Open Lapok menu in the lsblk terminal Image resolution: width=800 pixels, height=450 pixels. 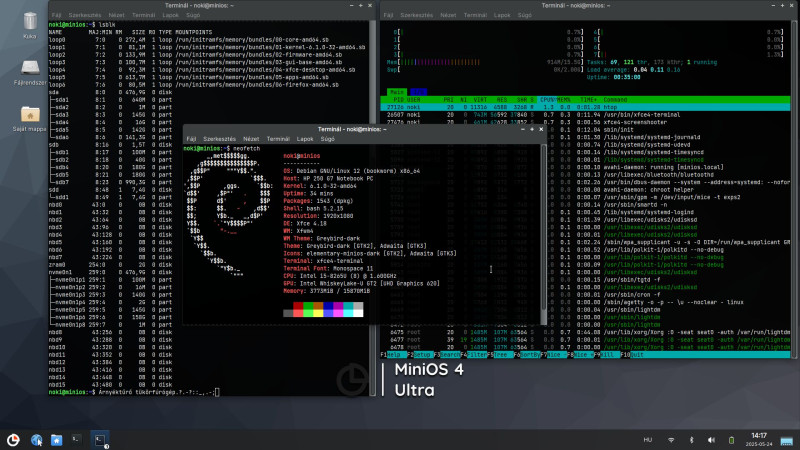170,15
